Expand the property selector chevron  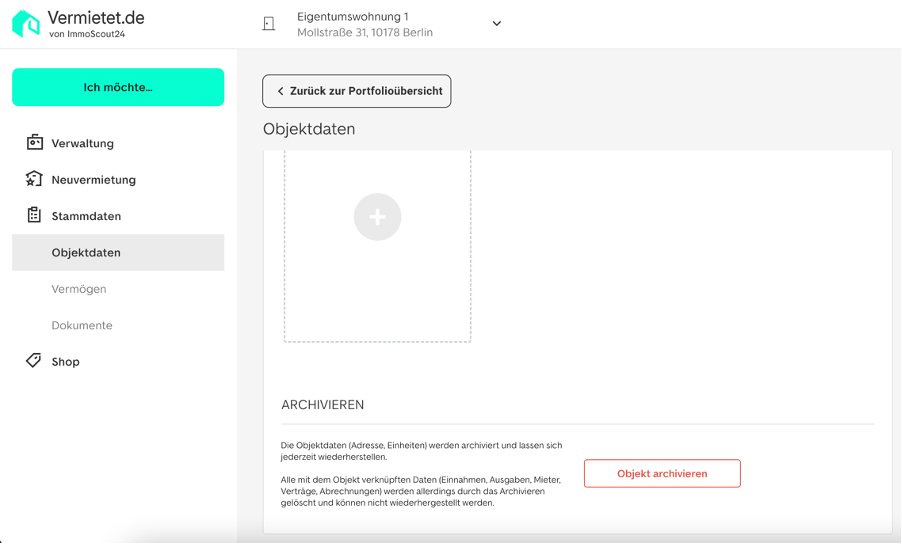point(496,24)
